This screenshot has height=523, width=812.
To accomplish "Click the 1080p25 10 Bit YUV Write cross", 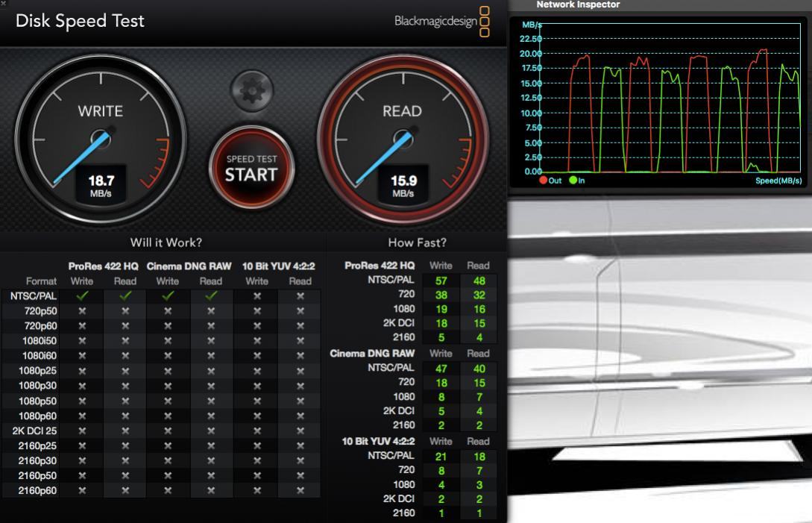I will click(256, 371).
